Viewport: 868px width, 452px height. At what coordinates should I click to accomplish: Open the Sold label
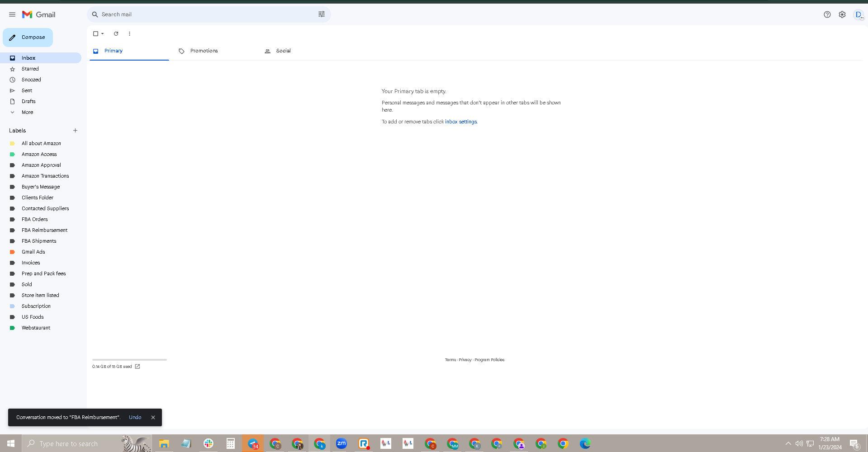[41, 284]
